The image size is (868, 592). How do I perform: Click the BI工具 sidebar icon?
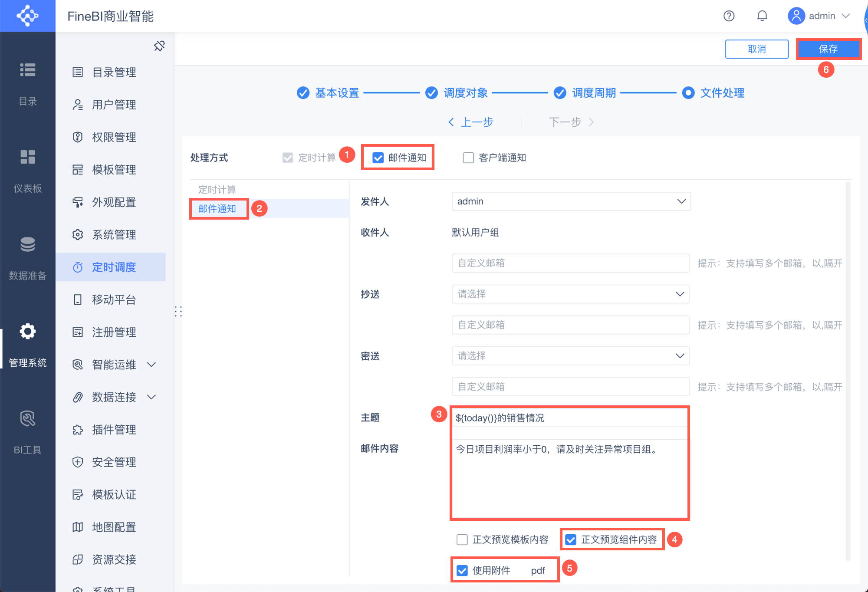pos(27,418)
